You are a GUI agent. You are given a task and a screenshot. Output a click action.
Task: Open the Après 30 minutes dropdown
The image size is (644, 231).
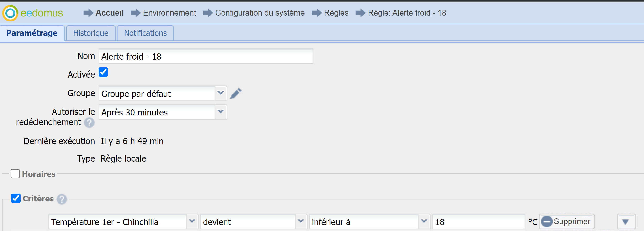[x=221, y=112]
